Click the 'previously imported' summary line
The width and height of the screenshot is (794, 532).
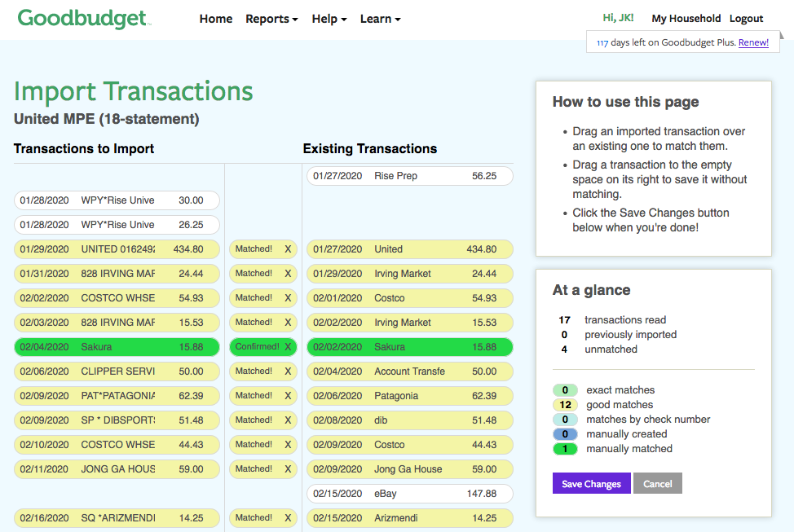click(x=619, y=335)
